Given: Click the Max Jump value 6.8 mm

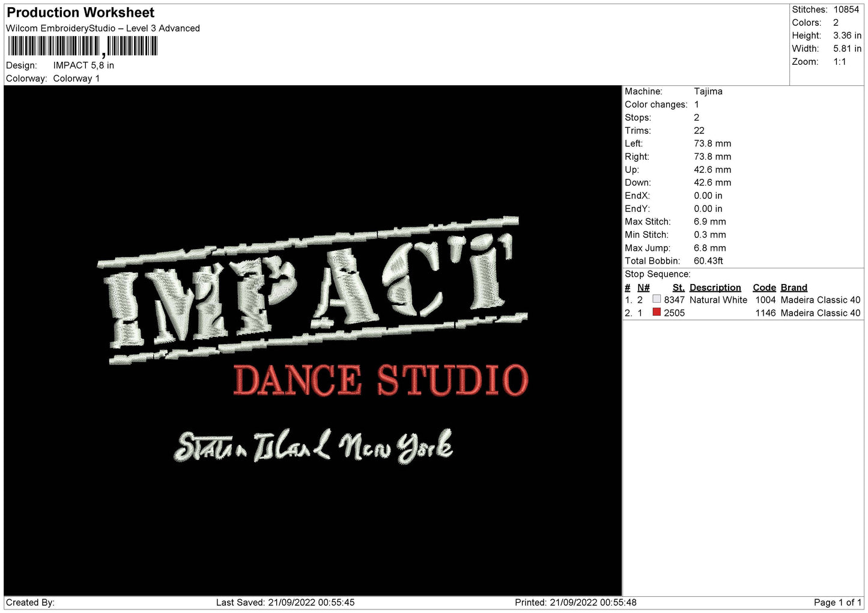Looking at the screenshot, I should coord(710,248).
